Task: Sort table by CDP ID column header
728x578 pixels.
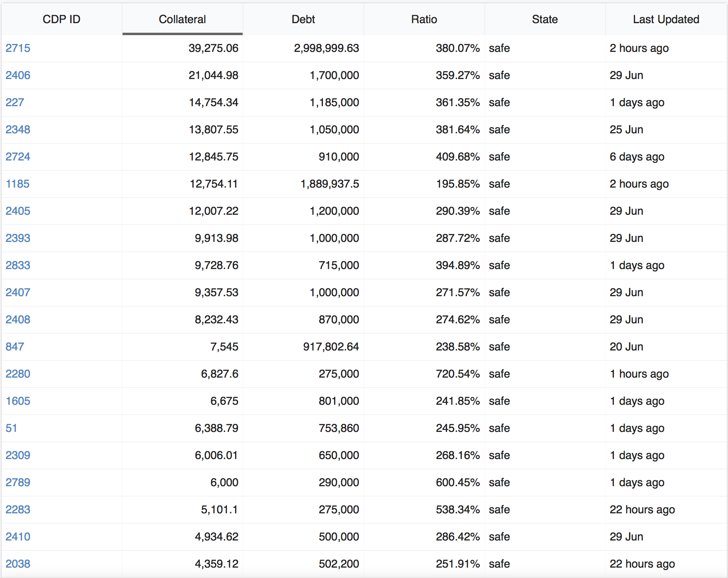Action: (x=61, y=19)
